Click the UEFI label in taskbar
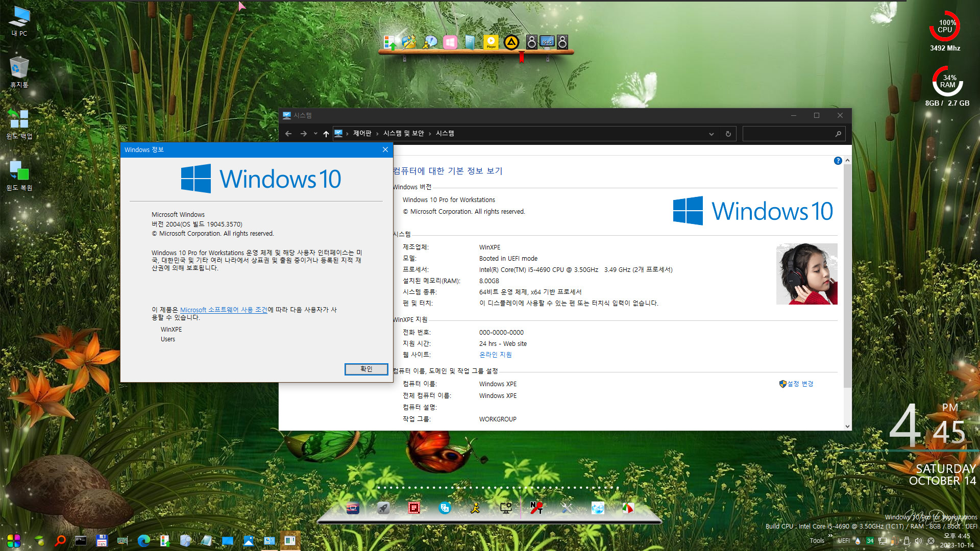Viewport: 980px width, 551px height. pyautogui.click(x=844, y=541)
